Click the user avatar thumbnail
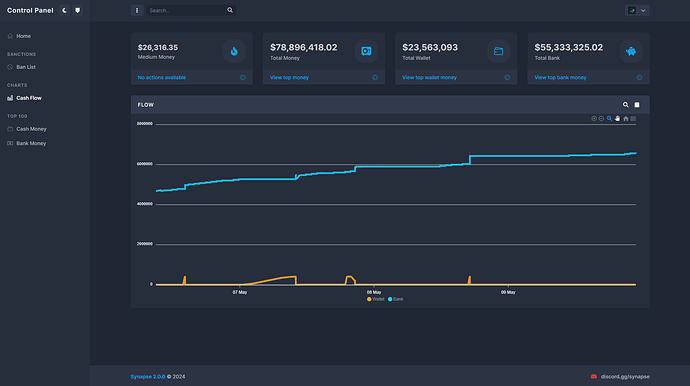690x386 pixels. pyautogui.click(x=631, y=10)
